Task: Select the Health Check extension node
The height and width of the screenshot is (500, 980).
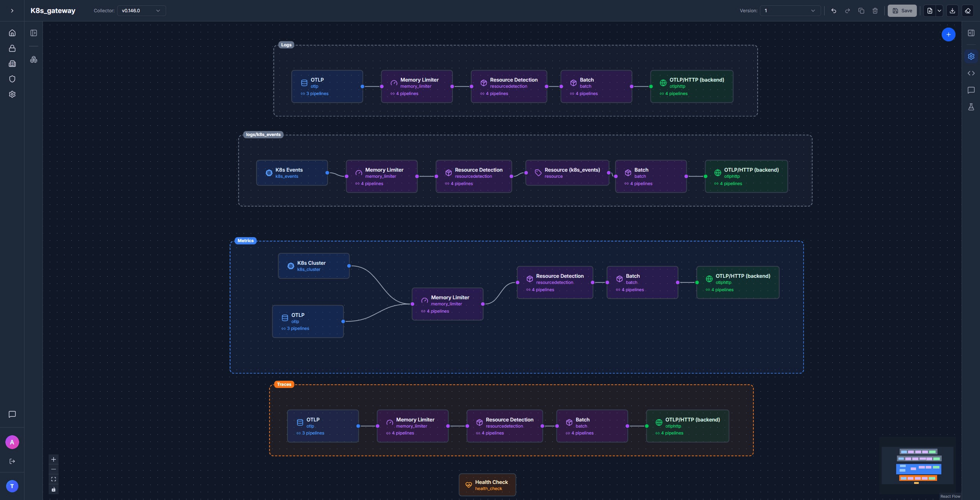Action: pyautogui.click(x=487, y=485)
